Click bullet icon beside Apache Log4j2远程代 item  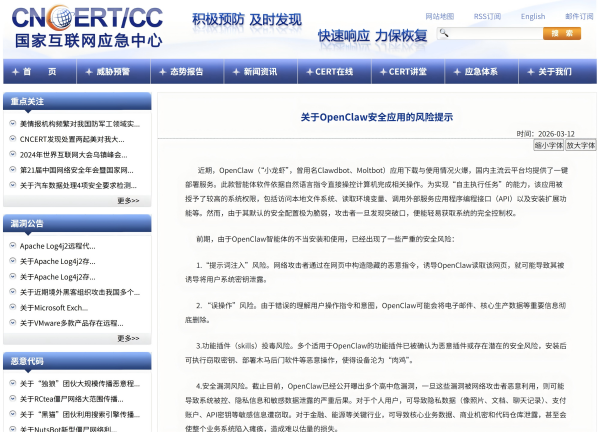click(13, 245)
